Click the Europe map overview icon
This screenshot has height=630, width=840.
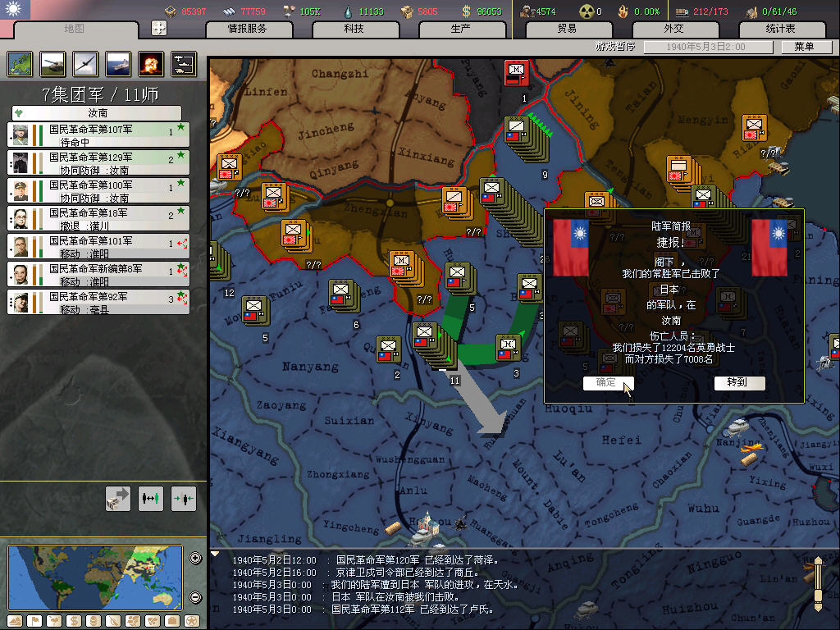click(21, 64)
